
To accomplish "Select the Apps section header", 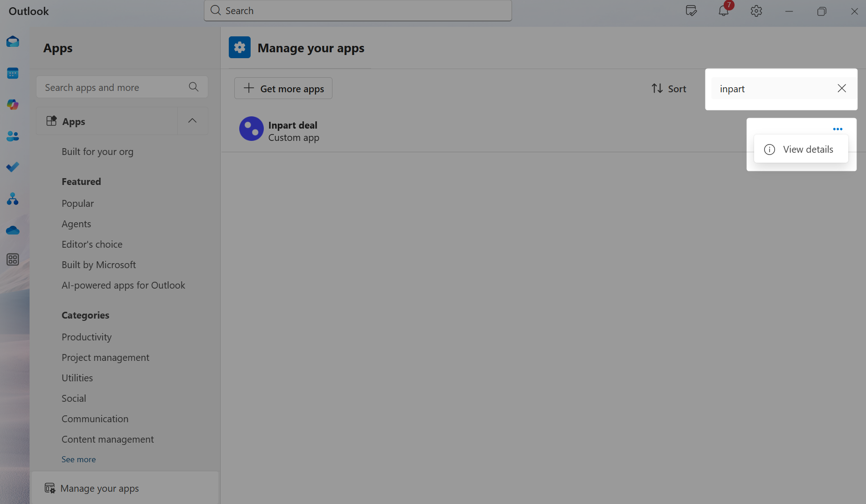I will [x=107, y=121].
